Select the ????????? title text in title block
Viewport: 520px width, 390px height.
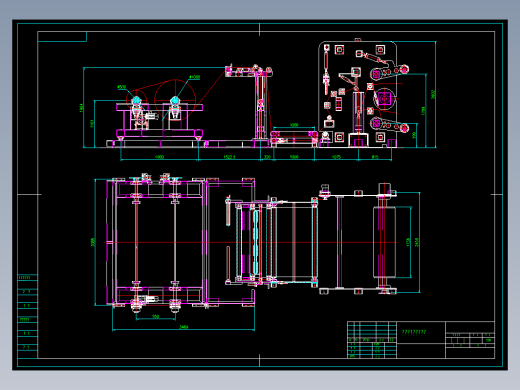coord(414,332)
